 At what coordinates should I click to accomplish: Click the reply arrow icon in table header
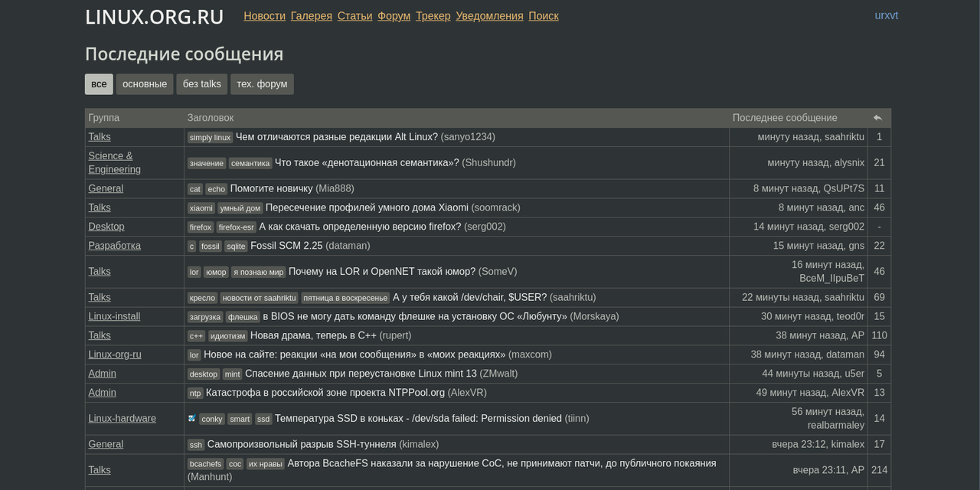click(877, 118)
